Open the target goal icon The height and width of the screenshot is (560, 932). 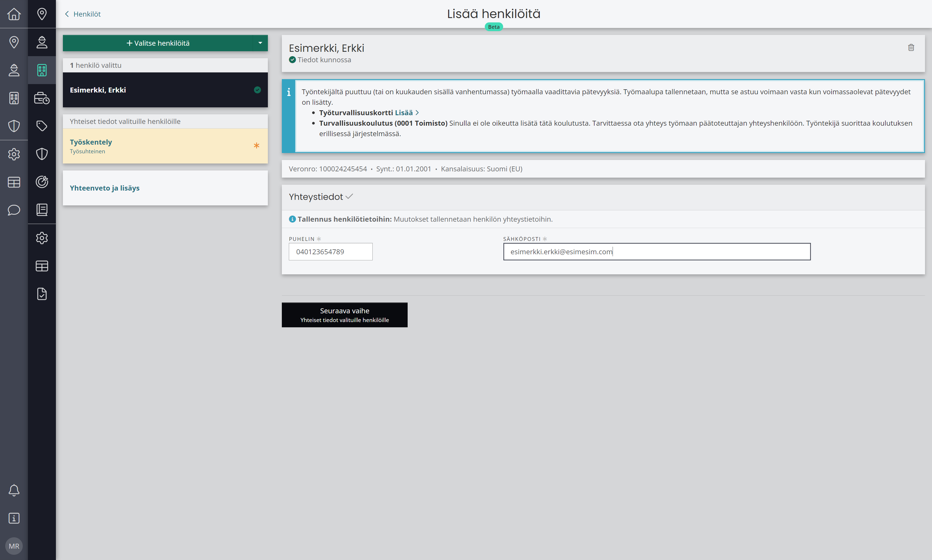click(x=42, y=182)
